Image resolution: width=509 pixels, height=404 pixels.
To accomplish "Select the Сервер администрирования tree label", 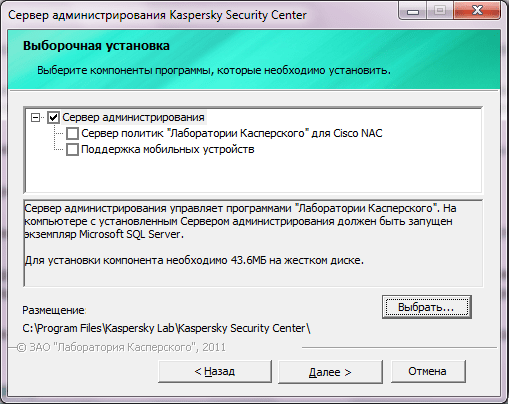I will point(133,117).
